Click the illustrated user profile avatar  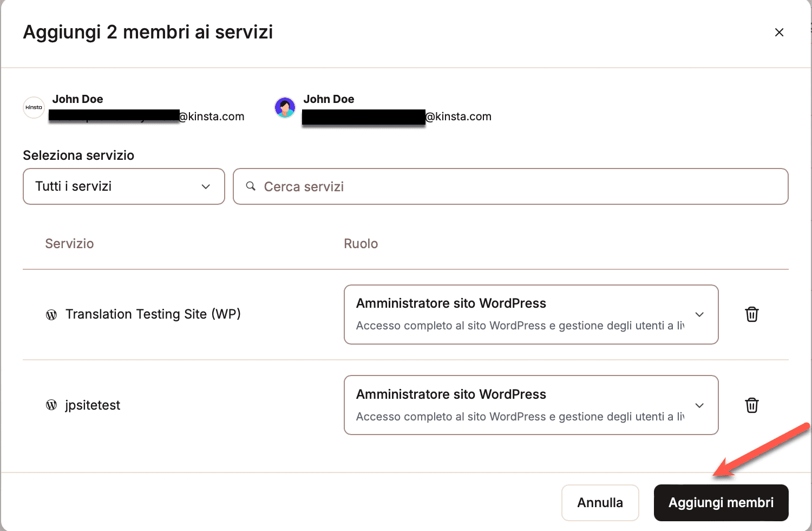click(x=285, y=107)
